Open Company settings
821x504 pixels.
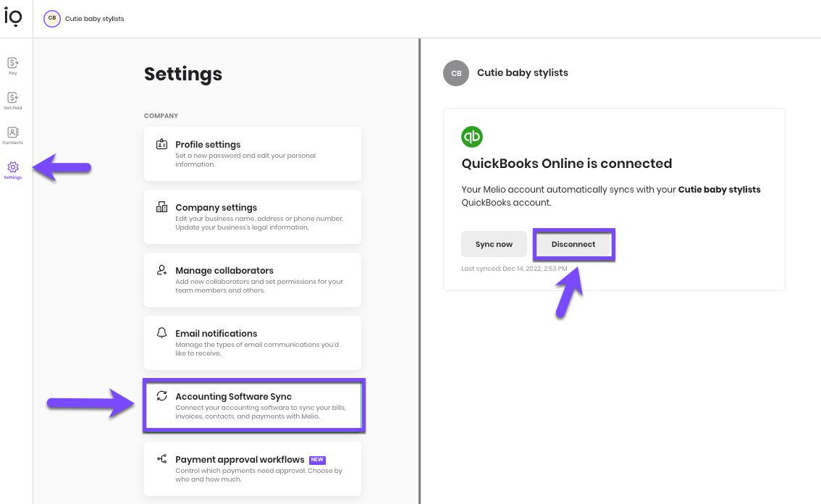point(253,217)
